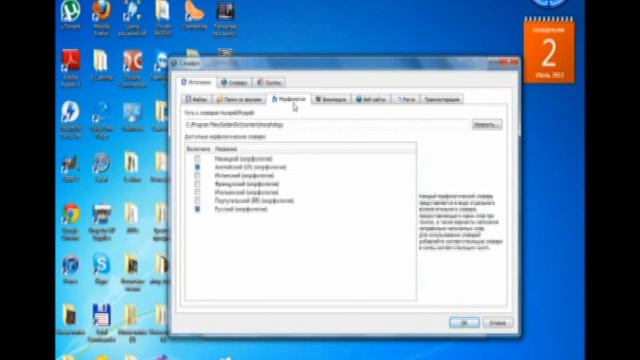Open the Википедия sub-tab
The height and width of the screenshot is (360, 640).
[331, 99]
